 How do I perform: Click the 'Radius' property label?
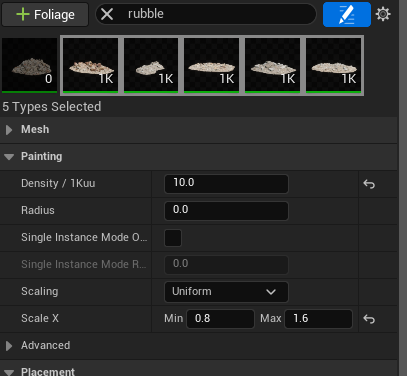38,210
